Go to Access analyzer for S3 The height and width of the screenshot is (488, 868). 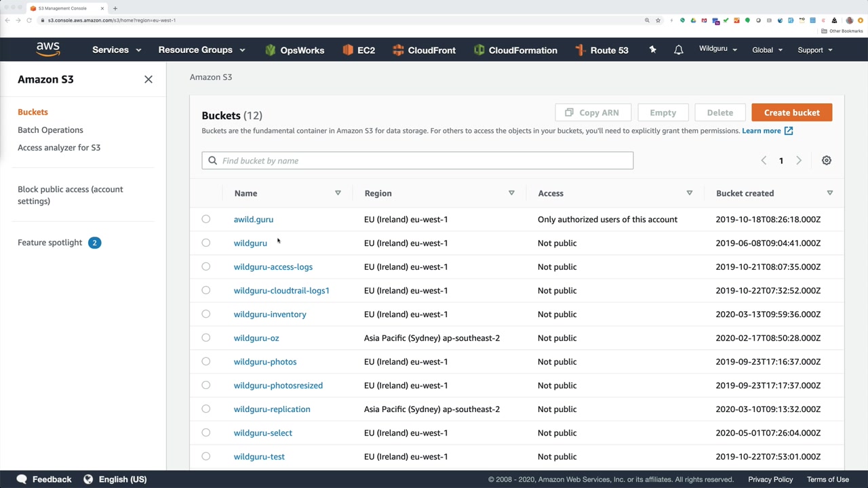(59, 148)
